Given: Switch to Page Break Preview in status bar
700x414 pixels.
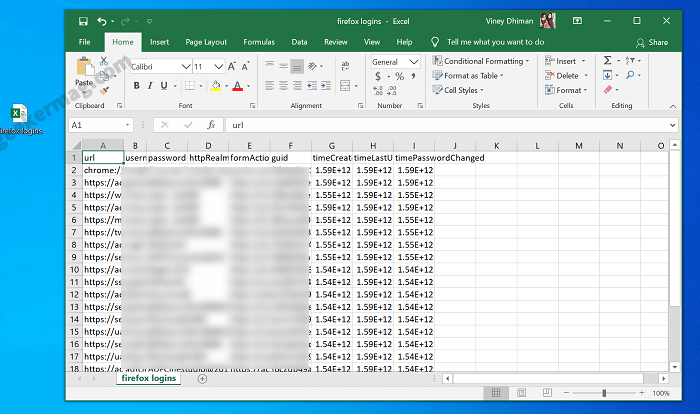Looking at the screenshot, I should tap(547, 393).
